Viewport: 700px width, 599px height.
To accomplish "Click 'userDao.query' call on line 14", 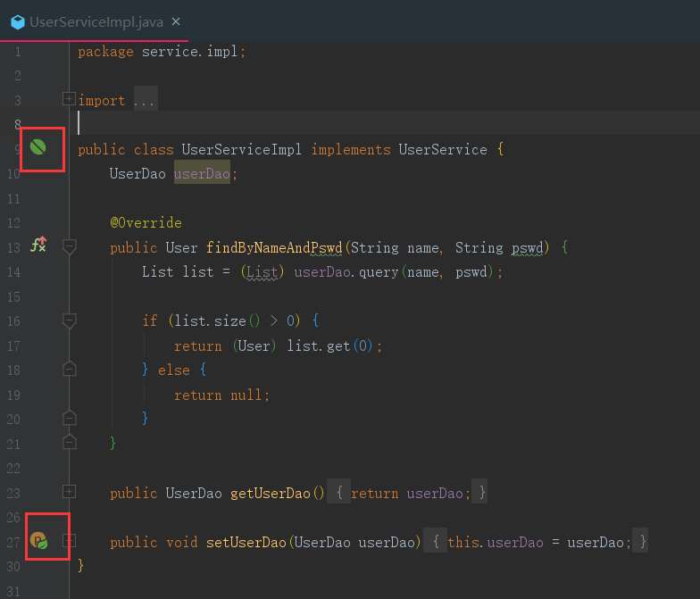I will pyautogui.click(x=346, y=271).
